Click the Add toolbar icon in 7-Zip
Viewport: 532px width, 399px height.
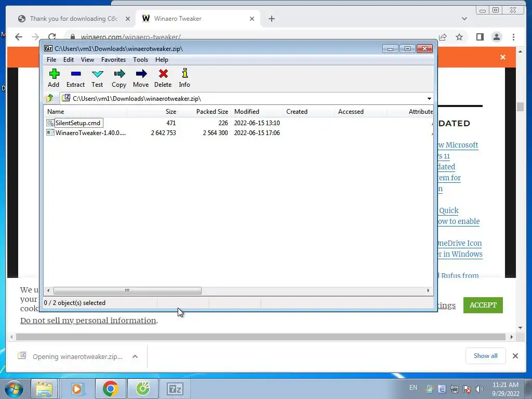click(x=54, y=78)
